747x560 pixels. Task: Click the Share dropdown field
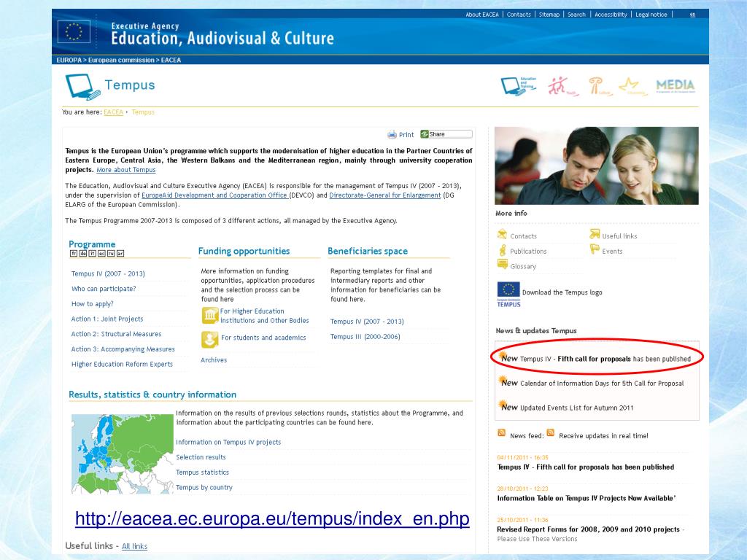[x=446, y=134]
